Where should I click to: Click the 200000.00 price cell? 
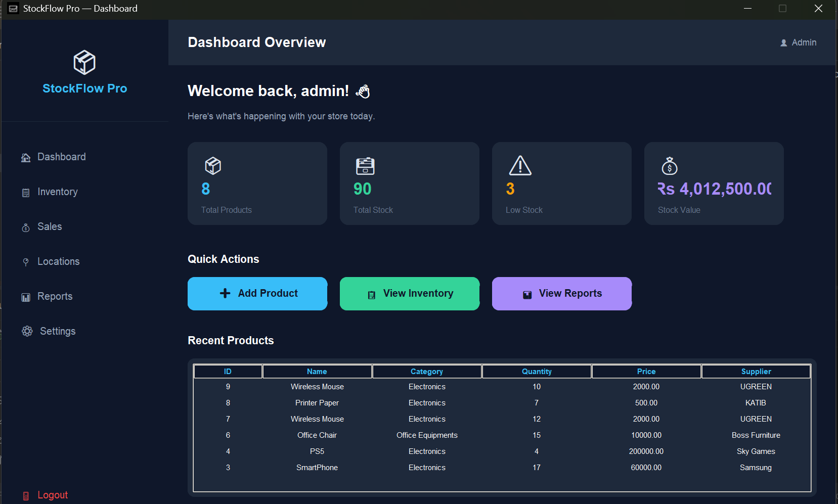click(x=646, y=451)
